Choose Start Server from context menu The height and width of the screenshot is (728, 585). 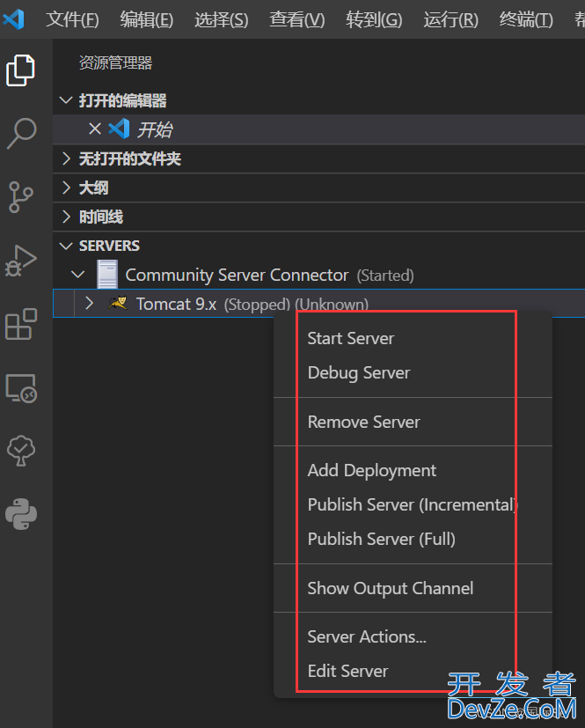(x=413, y=338)
